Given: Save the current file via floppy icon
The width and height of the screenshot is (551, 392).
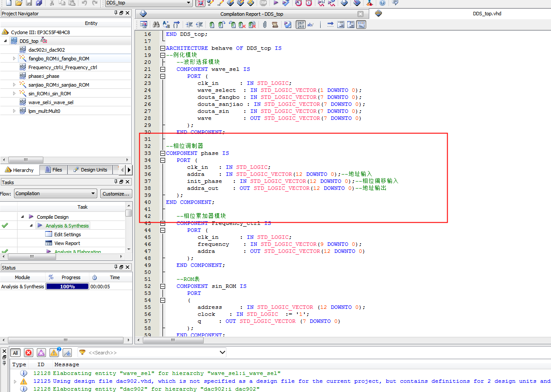Looking at the screenshot, I should (x=29, y=3).
